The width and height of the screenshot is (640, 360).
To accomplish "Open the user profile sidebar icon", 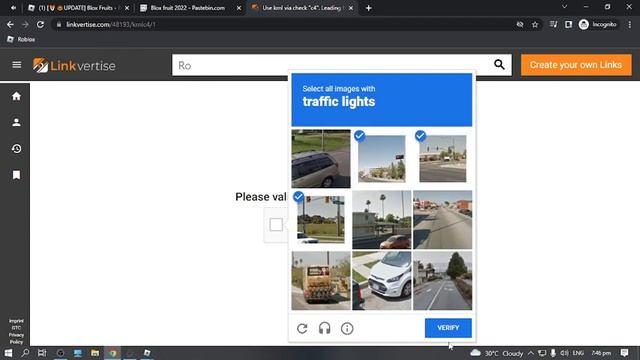I will click(x=16, y=122).
